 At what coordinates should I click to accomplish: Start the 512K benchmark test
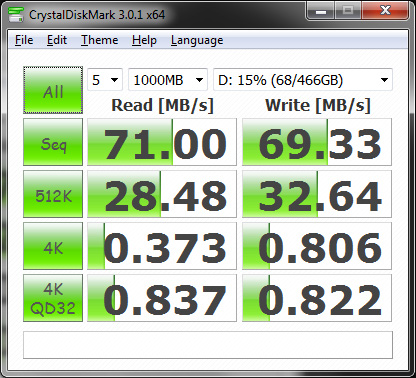point(53,194)
